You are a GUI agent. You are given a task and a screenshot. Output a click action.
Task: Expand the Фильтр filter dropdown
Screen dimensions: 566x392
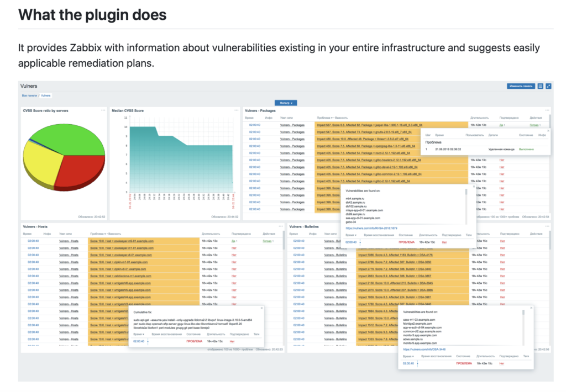[286, 103]
